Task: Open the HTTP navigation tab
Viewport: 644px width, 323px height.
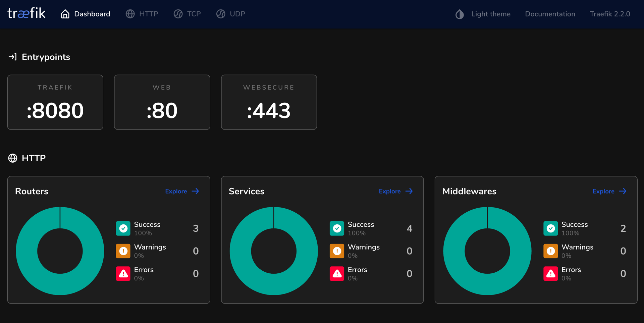Action: point(148,14)
